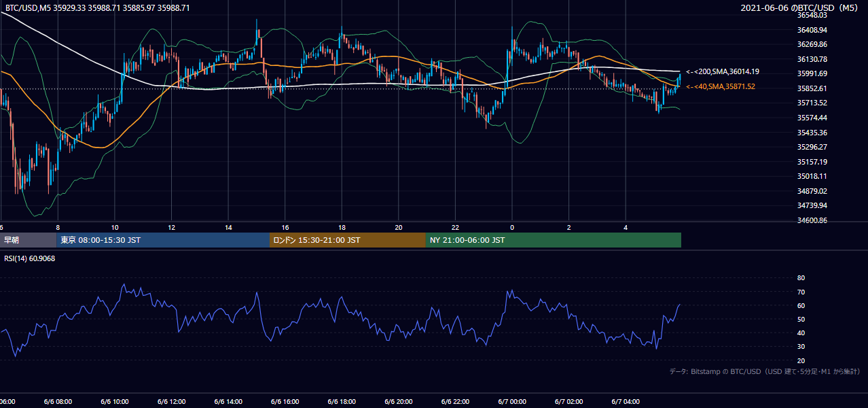868x408 pixels.
Task: Select the 東京 08:00-15:30 JST session bar
Action: click(163, 240)
